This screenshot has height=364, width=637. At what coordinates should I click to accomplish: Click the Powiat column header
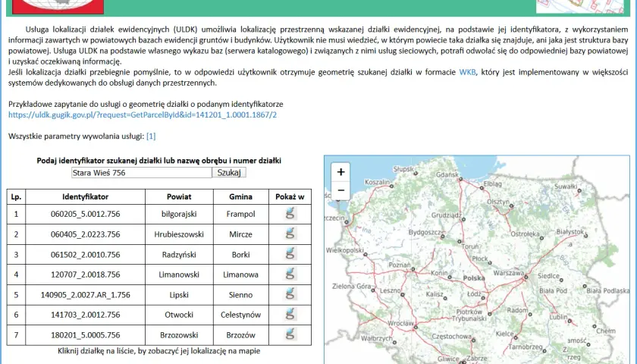(x=179, y=196)
